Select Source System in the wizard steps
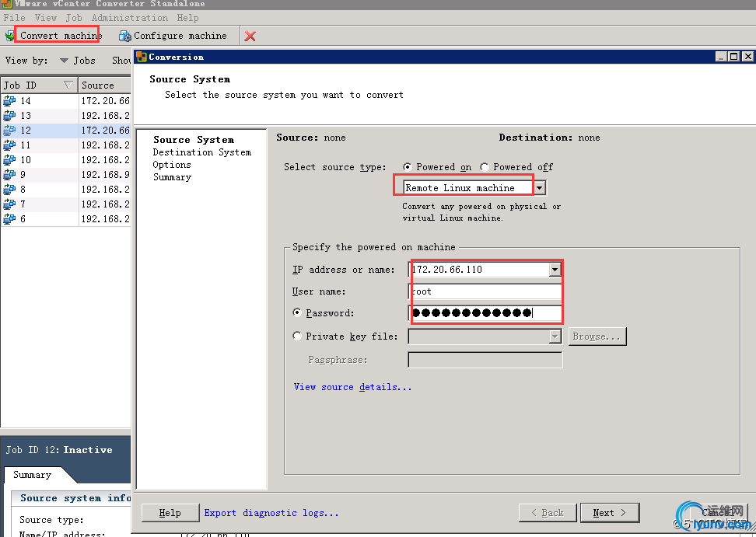Screen dimensions: 756x537 pos(194,140)
